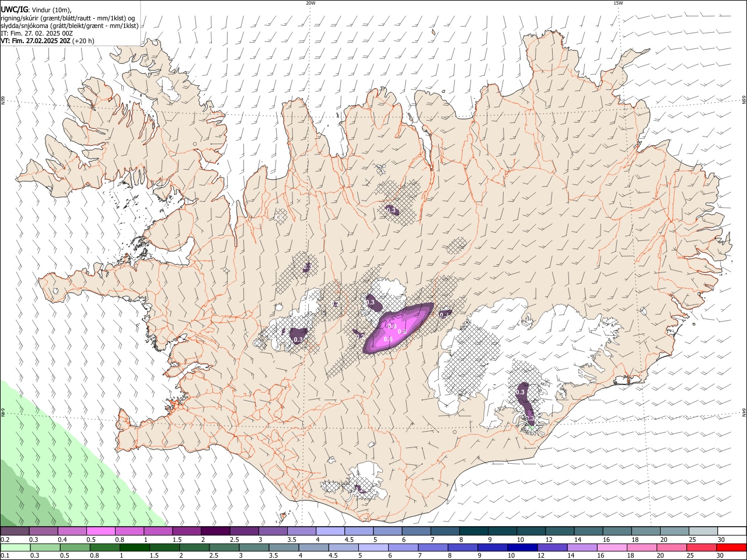This screenshot has width=747, height=560.
Task: Click the '4.5' label under the upper legend
Action: [349, 540]
